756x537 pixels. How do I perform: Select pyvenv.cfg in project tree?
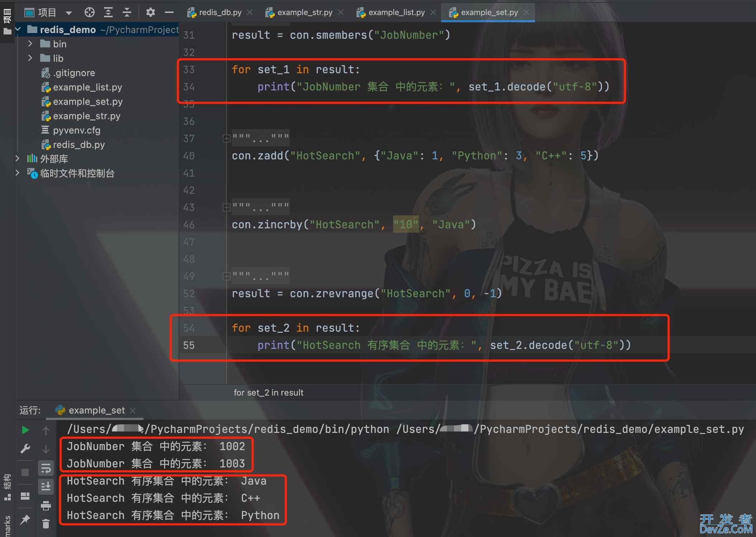point(71,130)
